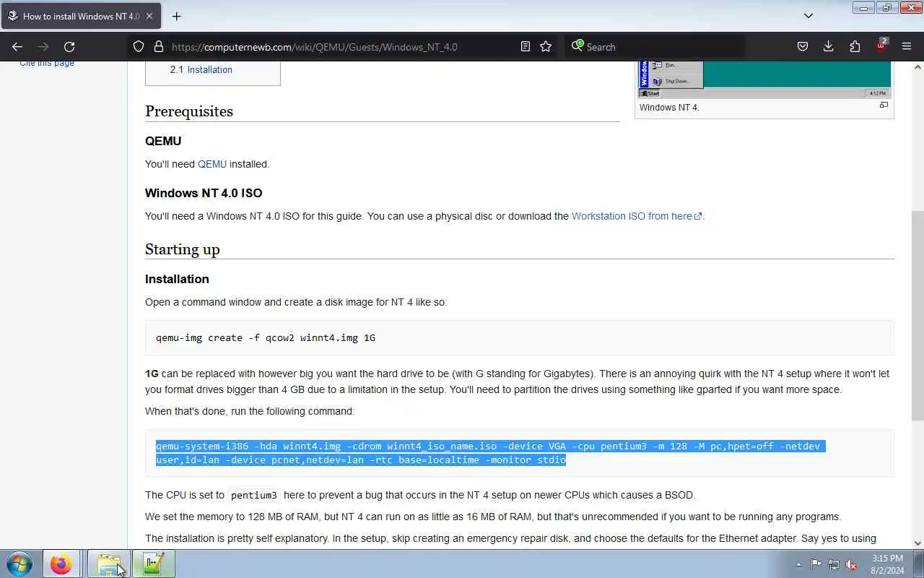This screenshot has height=578, width=924.
Task: Expand the list all tabs chevron
Action: point(808,15)
